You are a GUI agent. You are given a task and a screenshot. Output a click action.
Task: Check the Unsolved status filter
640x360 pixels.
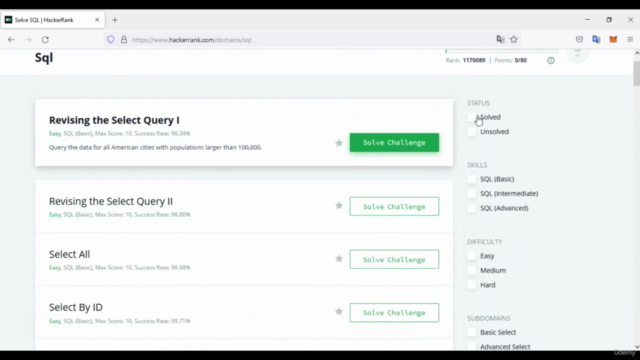[471, 132]
